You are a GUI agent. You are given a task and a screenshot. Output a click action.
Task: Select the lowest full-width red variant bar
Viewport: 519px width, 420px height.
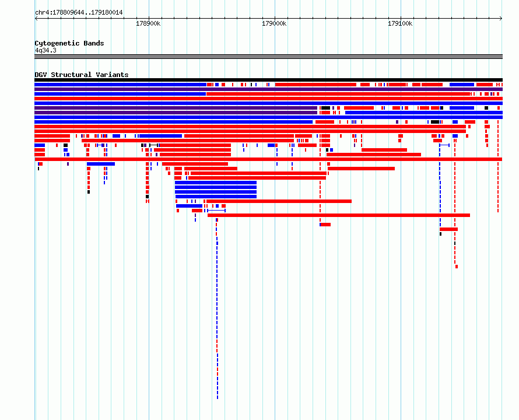point(268,159)
